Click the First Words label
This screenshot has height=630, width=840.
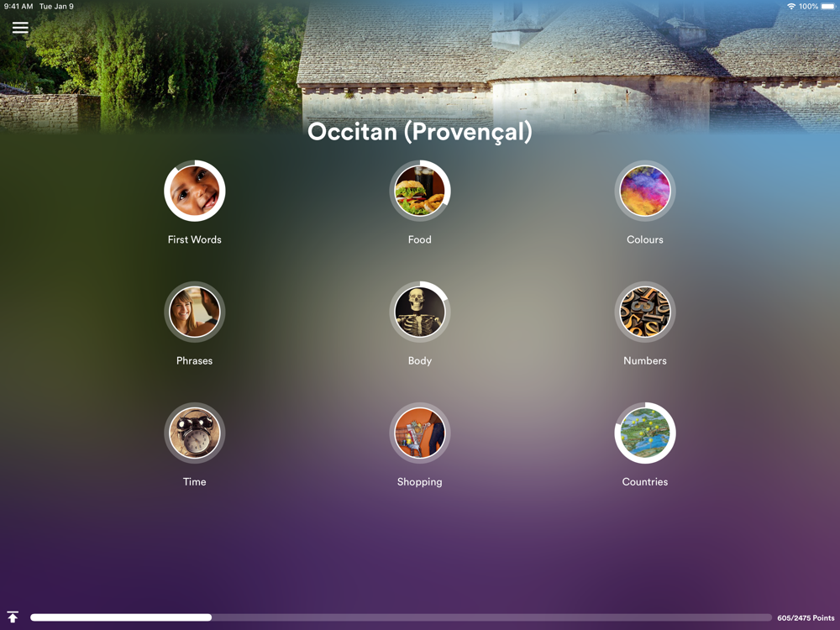(x=195, y=239)
